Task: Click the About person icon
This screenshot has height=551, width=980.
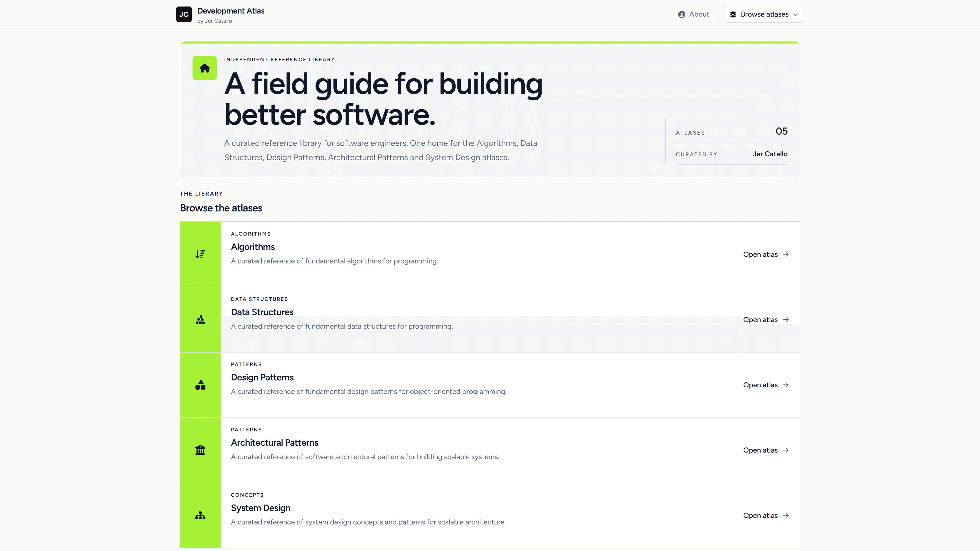Action: [x=682, y=15]
